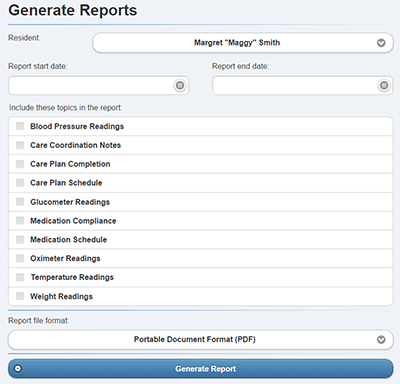Click the Temperature Readings label text
400x384 pixels.
click(x=72, y=277)
